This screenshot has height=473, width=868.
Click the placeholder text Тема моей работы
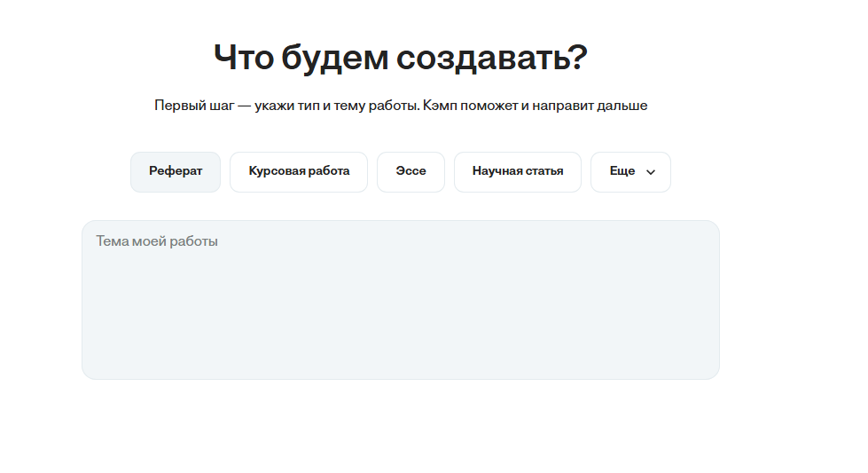coord(157,241)
